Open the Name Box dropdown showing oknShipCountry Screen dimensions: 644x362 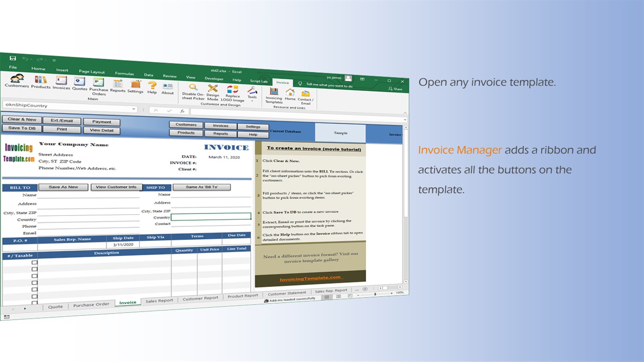point(134,109)
